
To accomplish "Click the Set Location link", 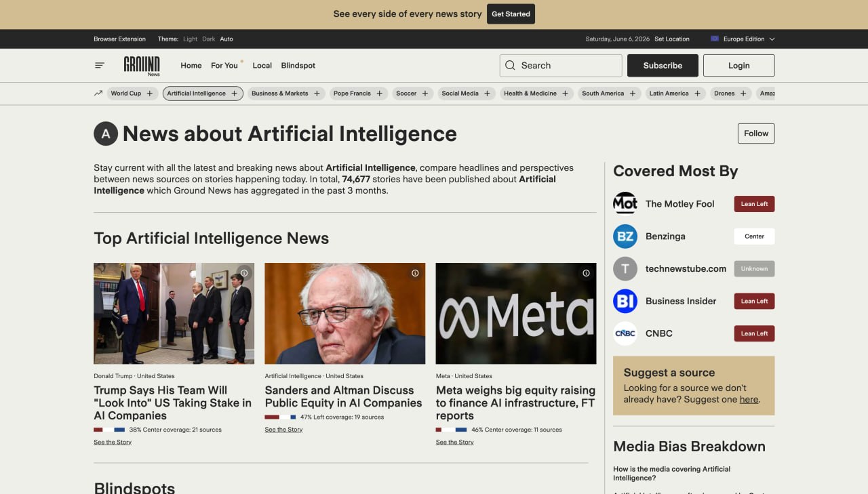I will point(672,39).
